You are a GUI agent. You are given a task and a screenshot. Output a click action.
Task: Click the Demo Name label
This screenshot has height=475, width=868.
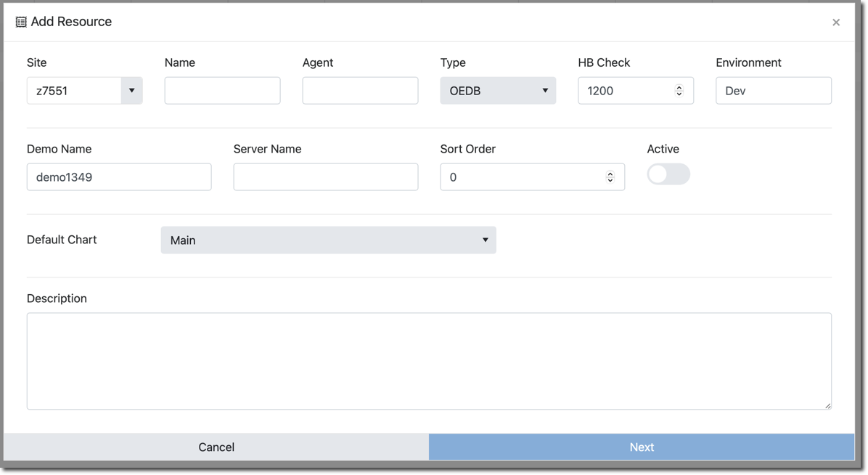coord(60,149)
